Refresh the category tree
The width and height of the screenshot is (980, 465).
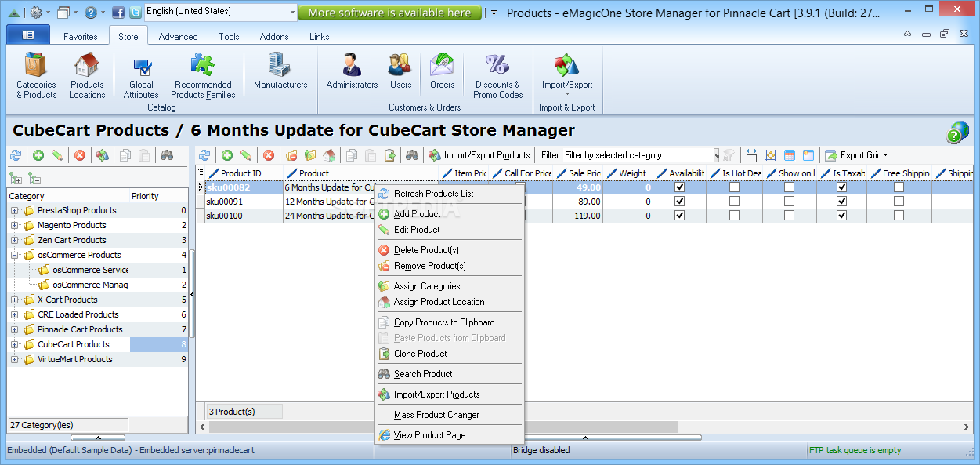pyautogui.click(x=15, y=155)
